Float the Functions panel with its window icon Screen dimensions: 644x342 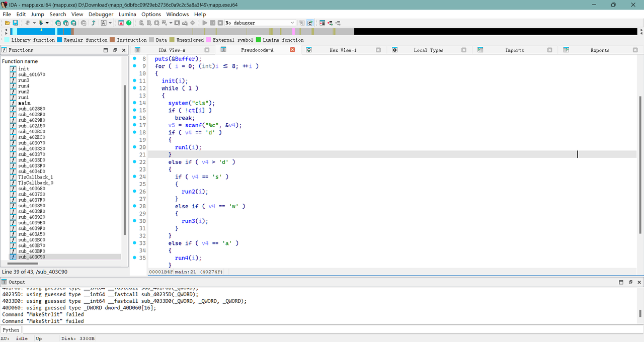(115, 50)
